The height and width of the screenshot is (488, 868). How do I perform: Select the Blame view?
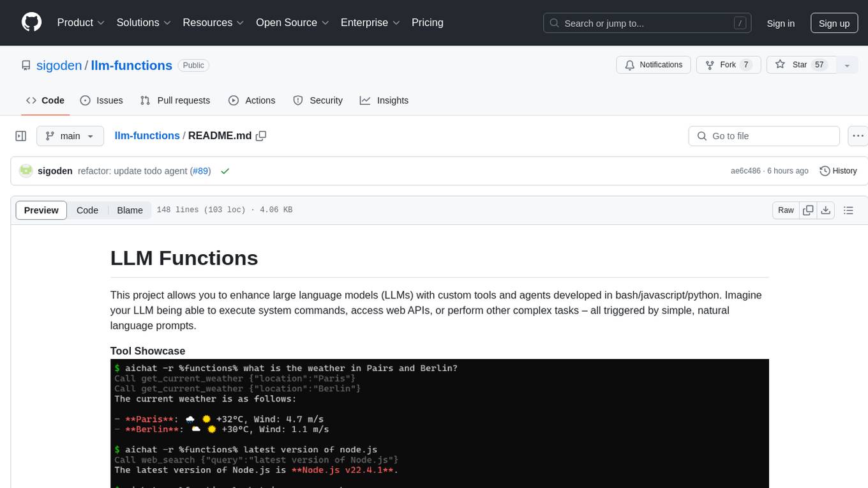[x=130, y=210]
